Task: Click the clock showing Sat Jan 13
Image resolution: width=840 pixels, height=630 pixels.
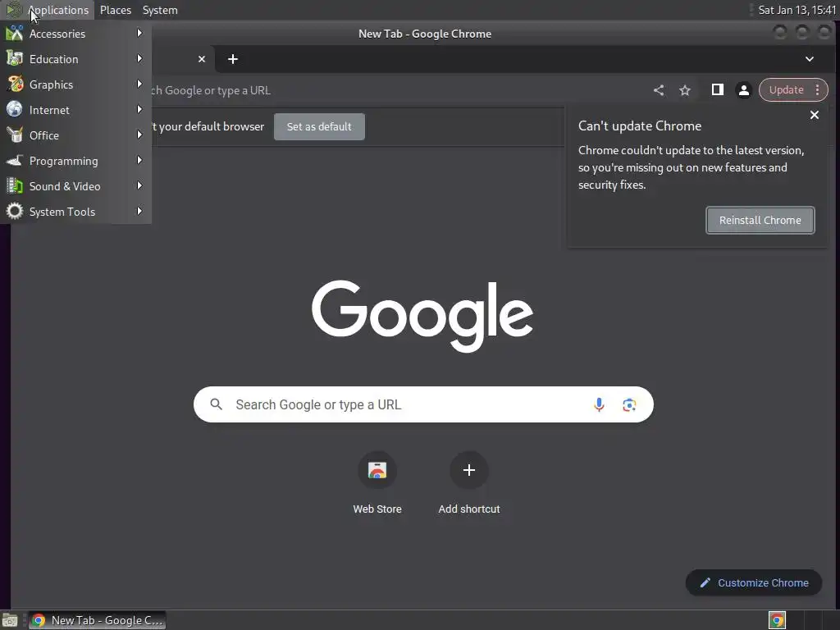Action: [796, 10]
